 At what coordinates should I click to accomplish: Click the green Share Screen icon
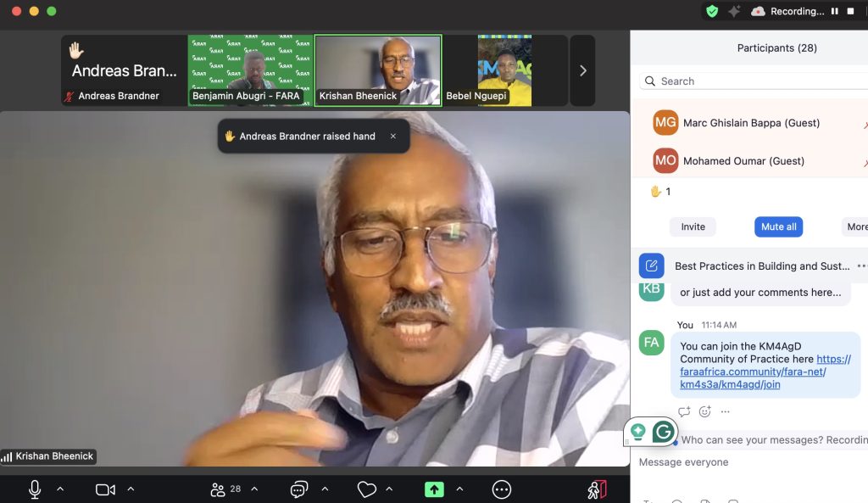point(434,489)
